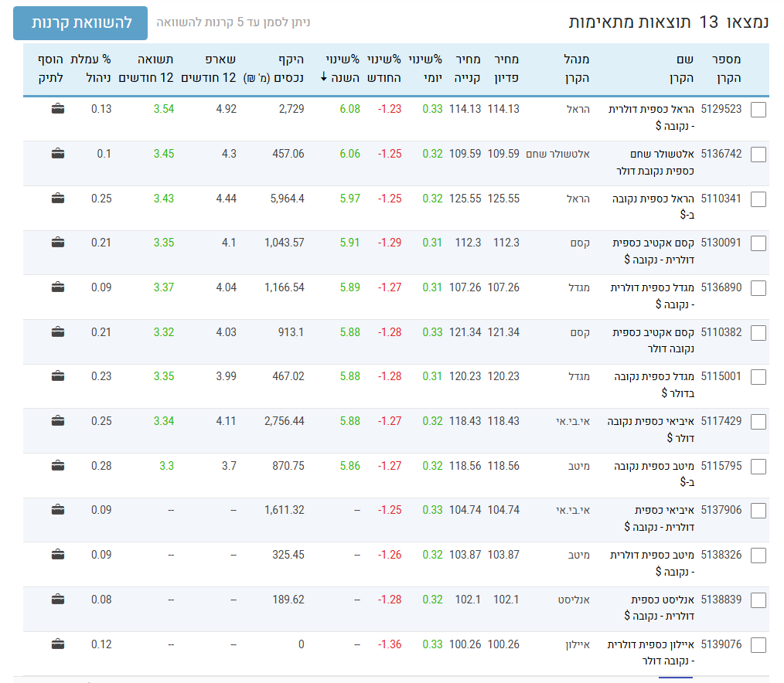Add fund 5130091 to portfolio via briefcase
The height and width of the screenshot is (683, 784).
[57, 243]
